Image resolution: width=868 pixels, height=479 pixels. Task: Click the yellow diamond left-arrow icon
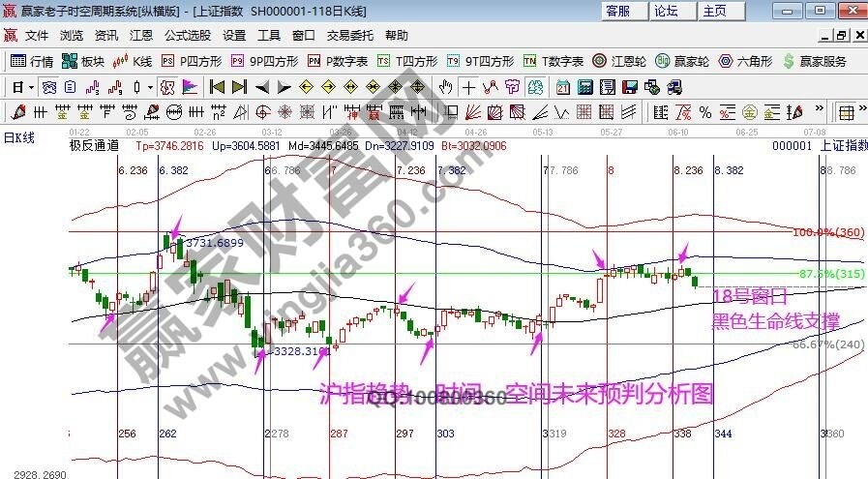point(306,87)
